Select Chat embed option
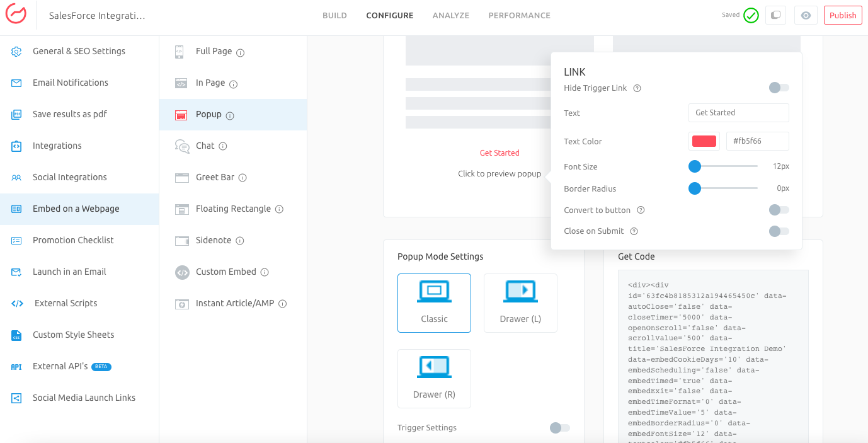The width and height of the screenshot is (868, 443). (x=233, y=146)
